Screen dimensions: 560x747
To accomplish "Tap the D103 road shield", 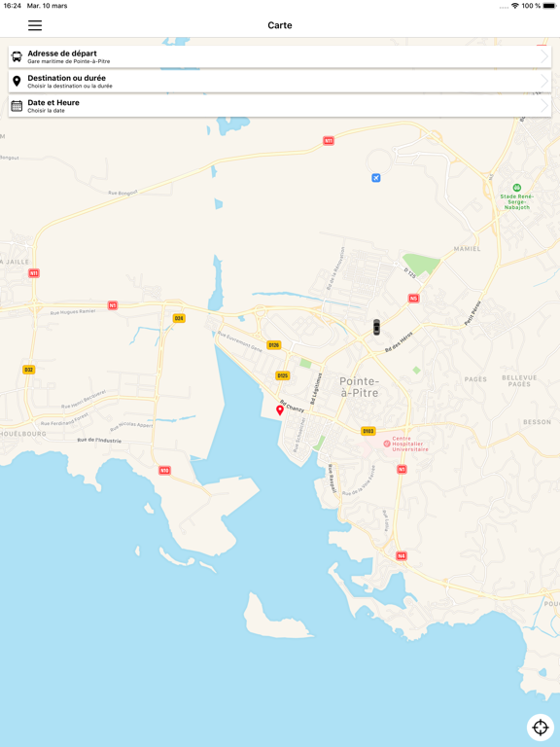I will click(368, 431).
